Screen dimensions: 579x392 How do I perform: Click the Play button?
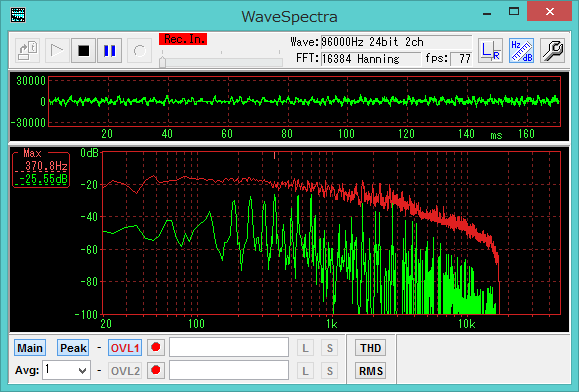(x=56, y=51)
